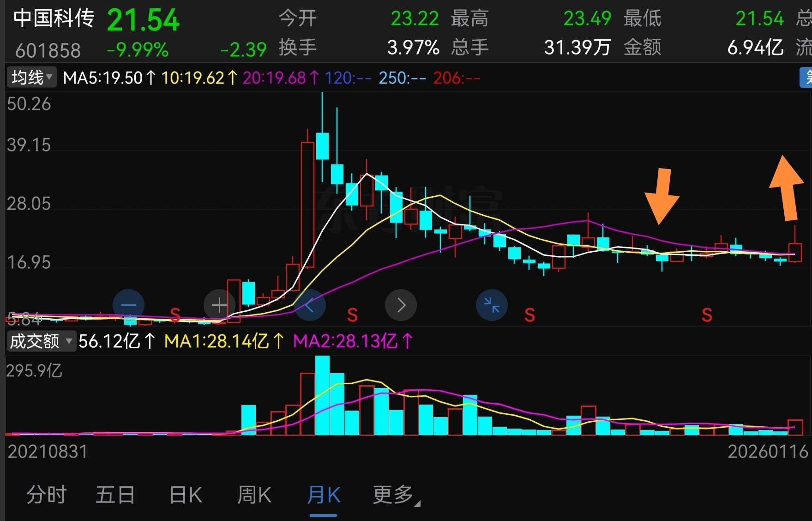
Task: Tap the red S marker right of the collapse icon
Action: coord(529,315)
